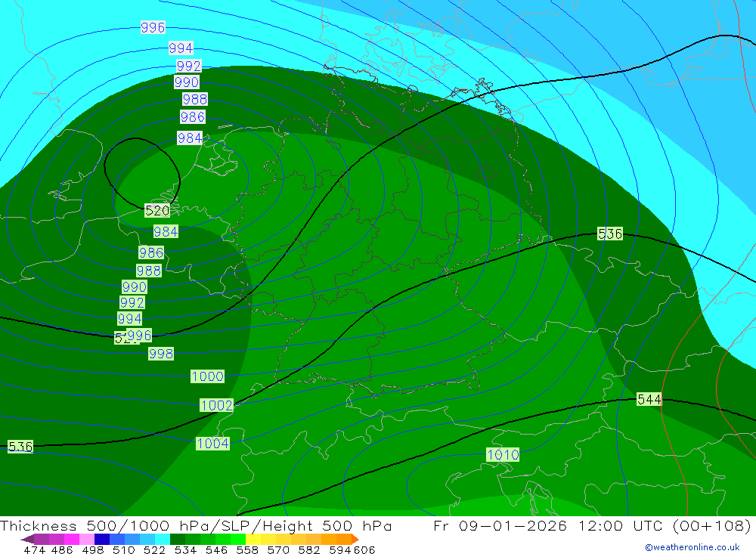Click the 544 height contour label

point(649,399)
